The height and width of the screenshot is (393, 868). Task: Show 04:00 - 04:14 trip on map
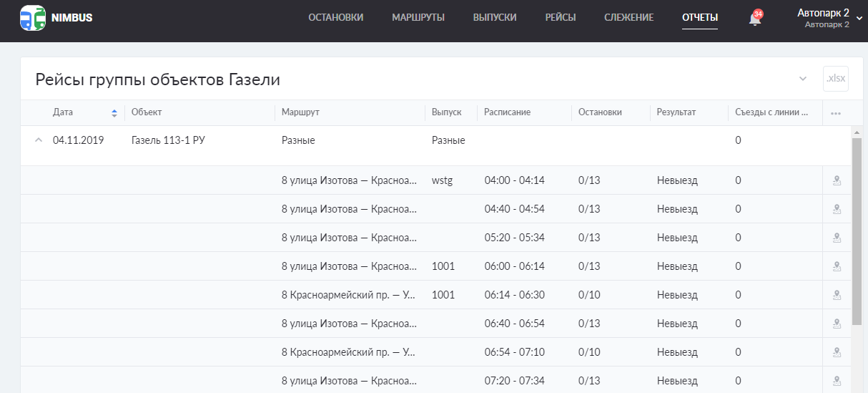(836, 181)
